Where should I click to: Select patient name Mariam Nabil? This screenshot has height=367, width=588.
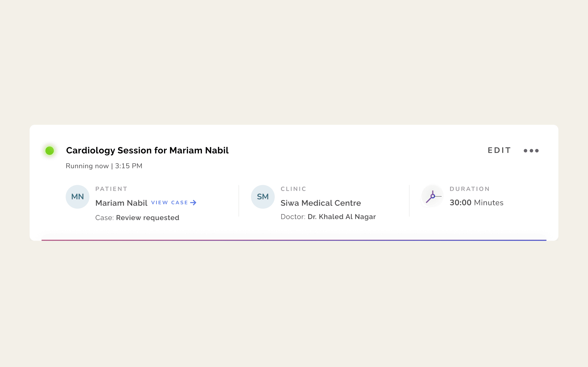pos(121,203)
